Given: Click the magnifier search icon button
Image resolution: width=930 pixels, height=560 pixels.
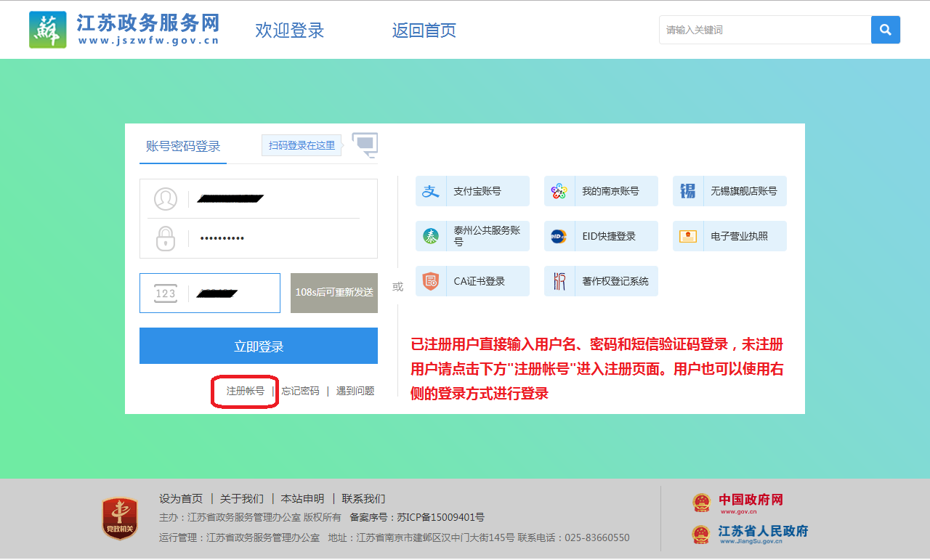Looking at the screenshot, I should (x=885, y=30).
